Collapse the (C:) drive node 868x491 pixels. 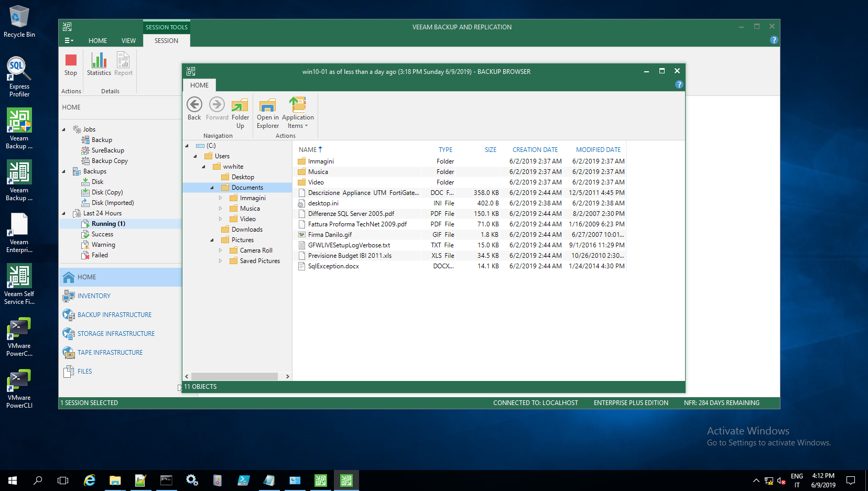tap(187, 146)
